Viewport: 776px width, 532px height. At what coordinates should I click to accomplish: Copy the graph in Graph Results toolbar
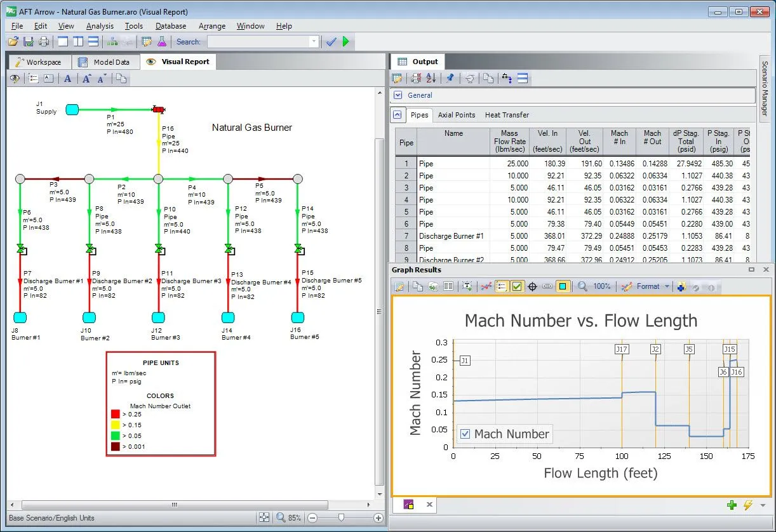click(418, 286)
